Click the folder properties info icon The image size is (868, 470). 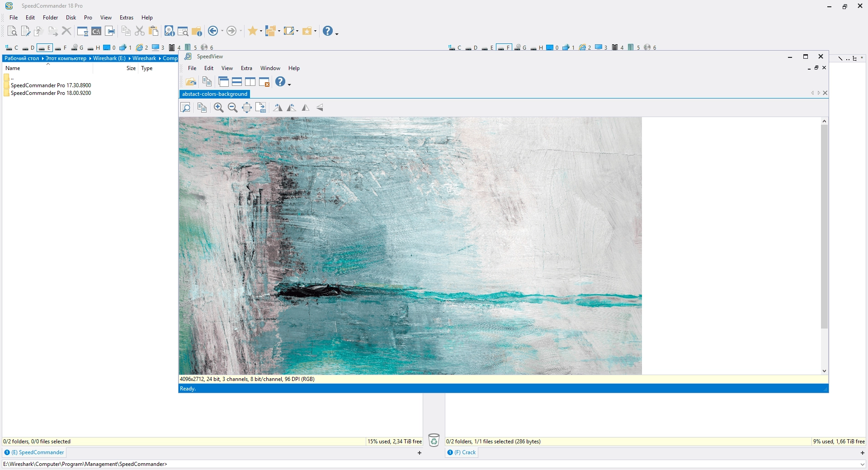coord(196,31)
